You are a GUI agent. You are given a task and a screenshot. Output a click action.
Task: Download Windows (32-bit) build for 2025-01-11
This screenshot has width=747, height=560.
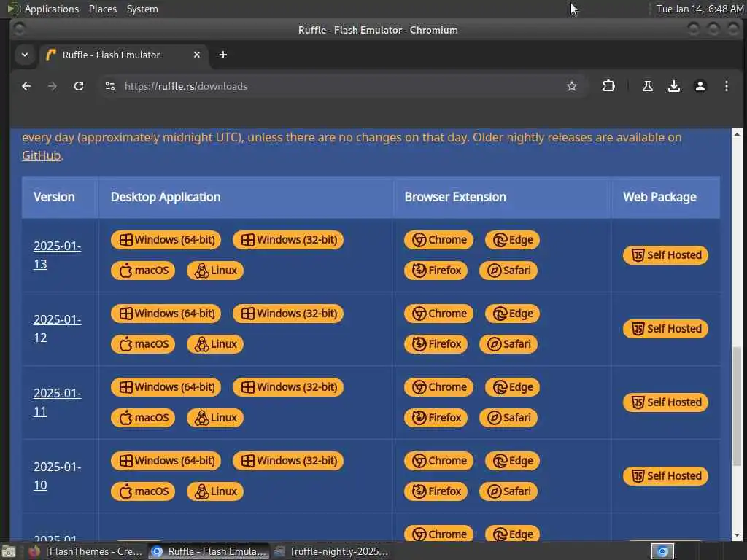click(x=287, y=387)
